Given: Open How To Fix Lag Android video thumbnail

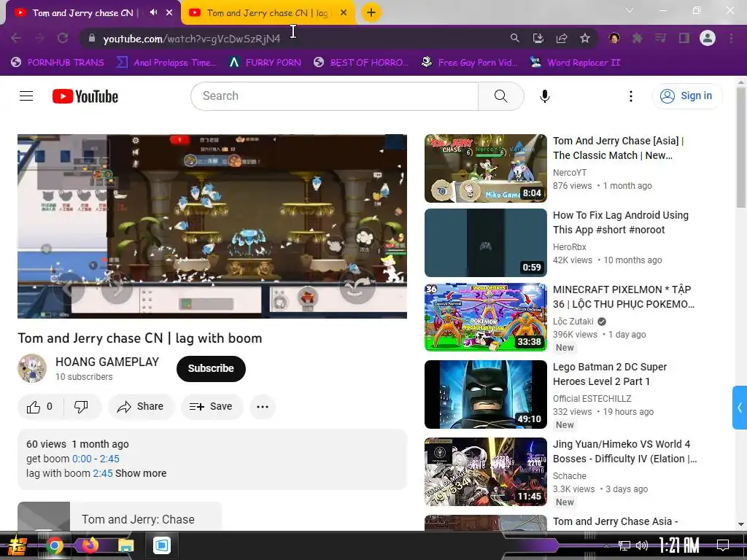Looking at the screenshot, I should point(485,243).
